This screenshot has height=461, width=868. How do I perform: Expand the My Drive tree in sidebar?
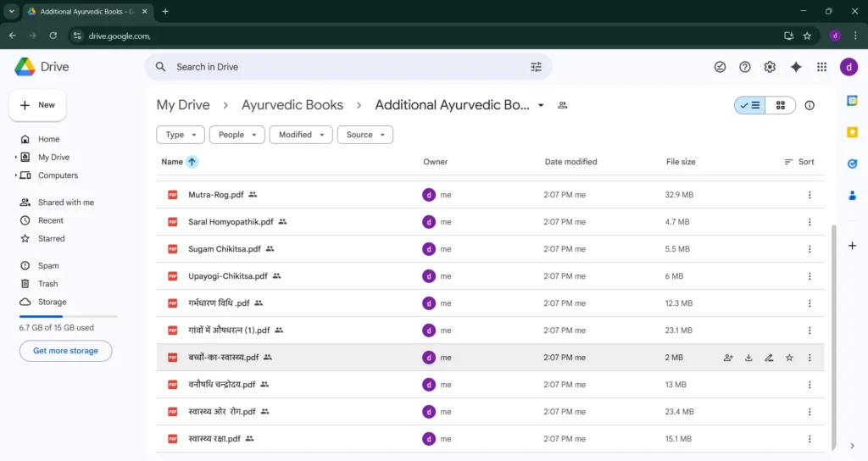pos(15,158)
